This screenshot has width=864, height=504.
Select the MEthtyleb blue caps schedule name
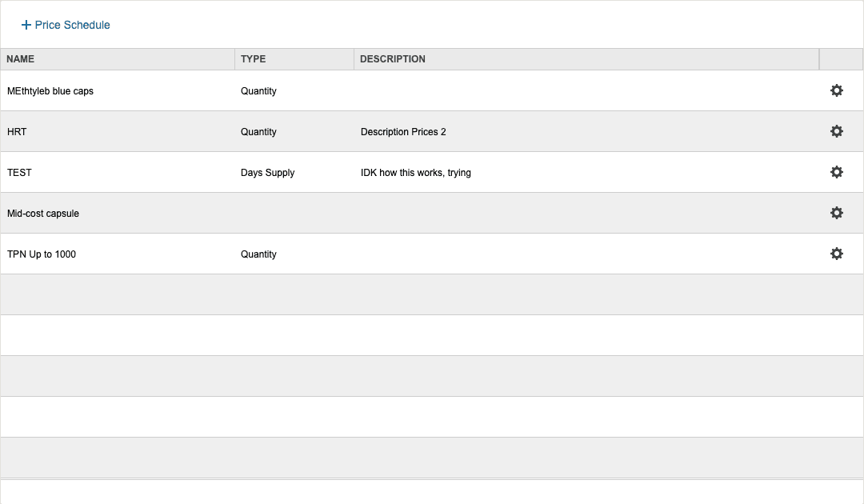pos(50,91)
